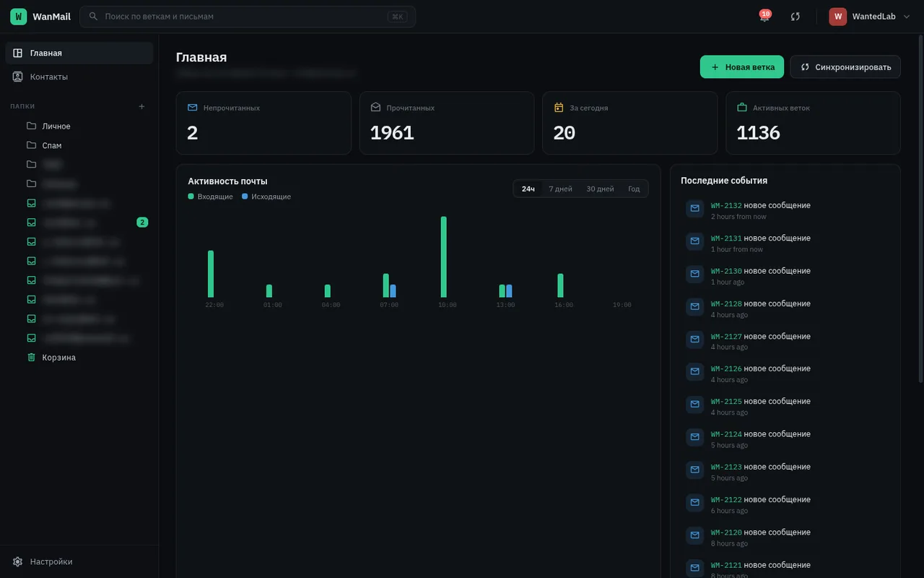Viewport: 924px width, 578px height.
Task: Click the value 1961 on the Прочитанных card
Action: [x=392, y=133]
